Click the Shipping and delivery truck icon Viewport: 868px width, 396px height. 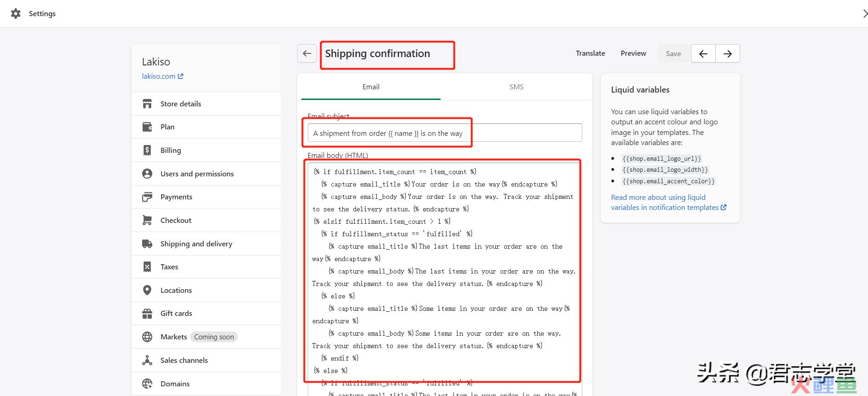click(147, 244)
